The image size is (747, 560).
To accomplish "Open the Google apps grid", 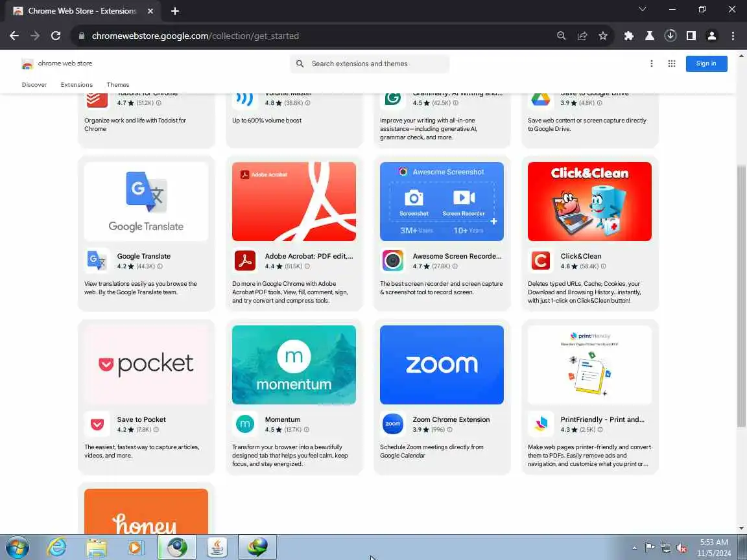I will (672, 64).
